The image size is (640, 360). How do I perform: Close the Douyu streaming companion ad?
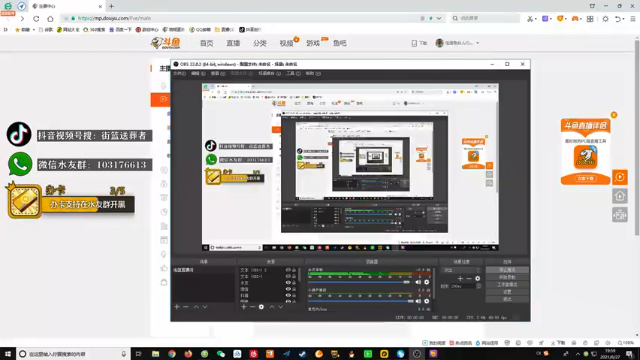pos(614,115)
